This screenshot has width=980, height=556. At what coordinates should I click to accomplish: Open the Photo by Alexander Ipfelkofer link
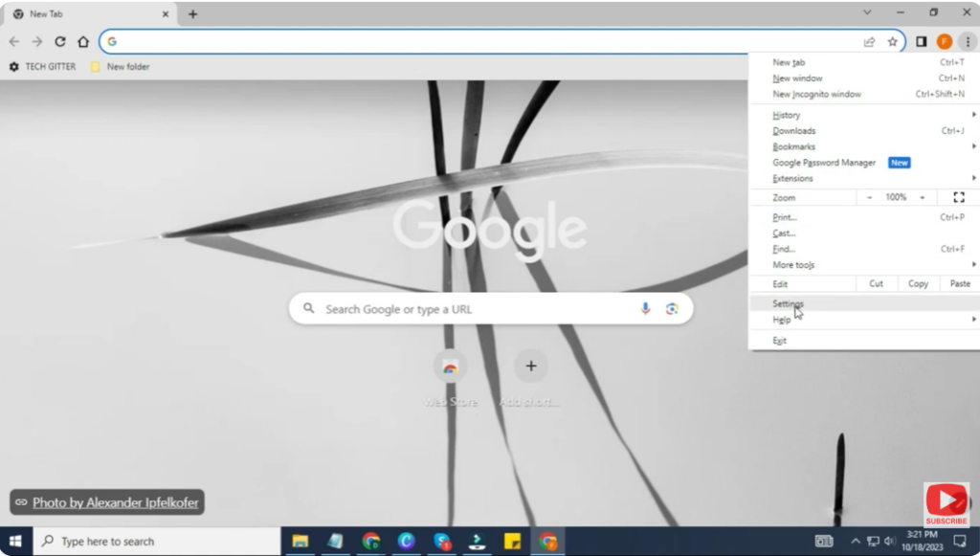click(x=106, y=501)
